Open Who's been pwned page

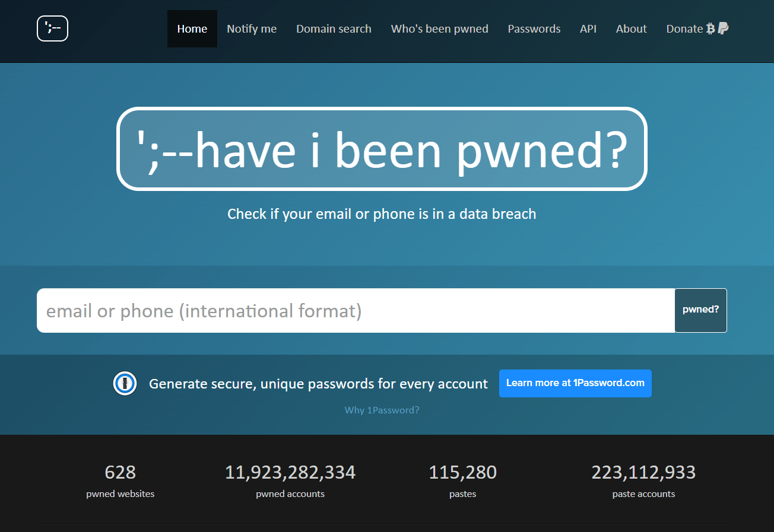440,28
